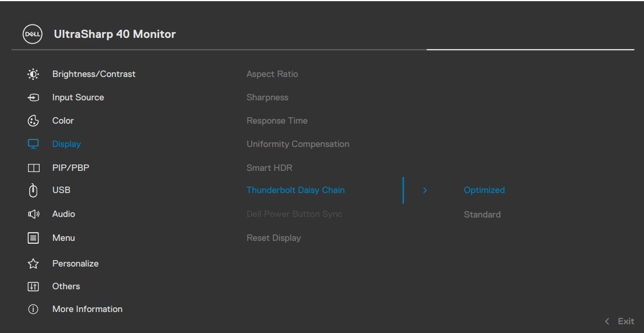Click the Brightness/Contrast sun icon
The image size is (644, 333).
(x=33, y=74)
